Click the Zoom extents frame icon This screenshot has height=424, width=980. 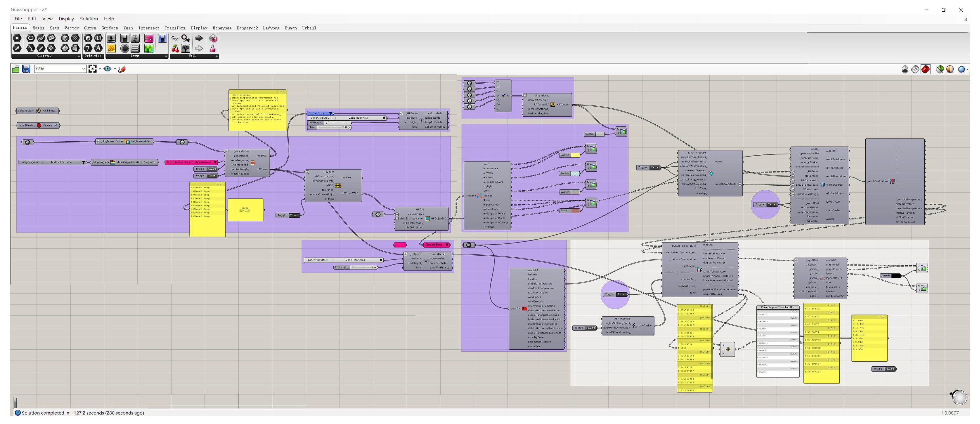click(93, 69)
